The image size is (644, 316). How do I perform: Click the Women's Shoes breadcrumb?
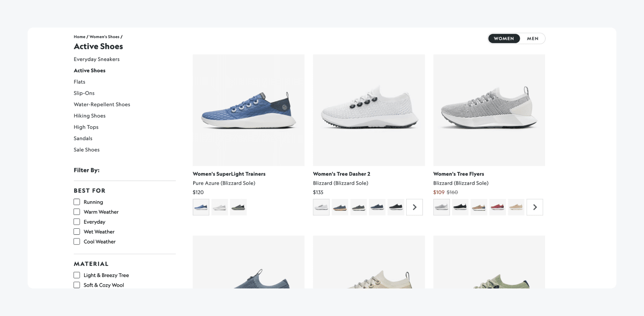tap(104, 36)
